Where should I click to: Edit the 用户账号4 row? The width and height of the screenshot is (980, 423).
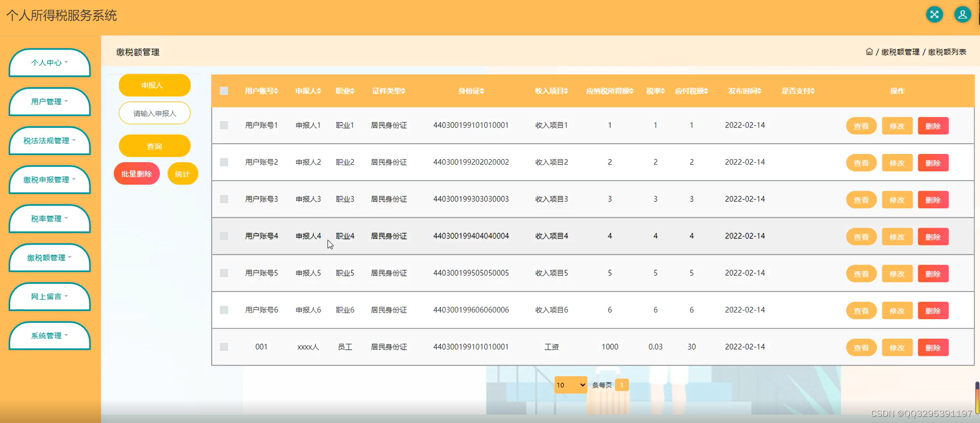point(897,237)
